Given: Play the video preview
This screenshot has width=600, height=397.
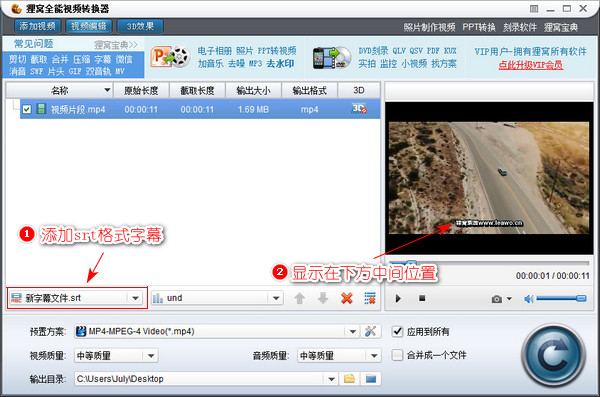Looking at the screenshot, I should [x=398, y=298].
